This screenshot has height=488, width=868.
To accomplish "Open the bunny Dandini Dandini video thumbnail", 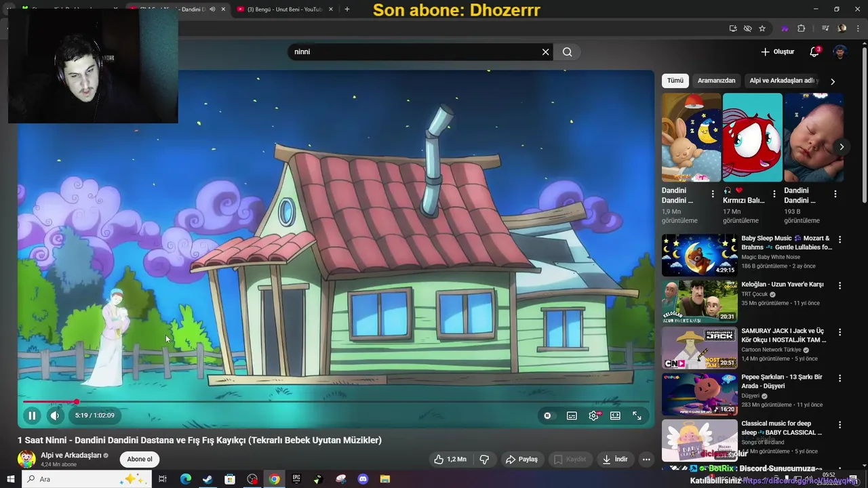I will tap(691, 138).
